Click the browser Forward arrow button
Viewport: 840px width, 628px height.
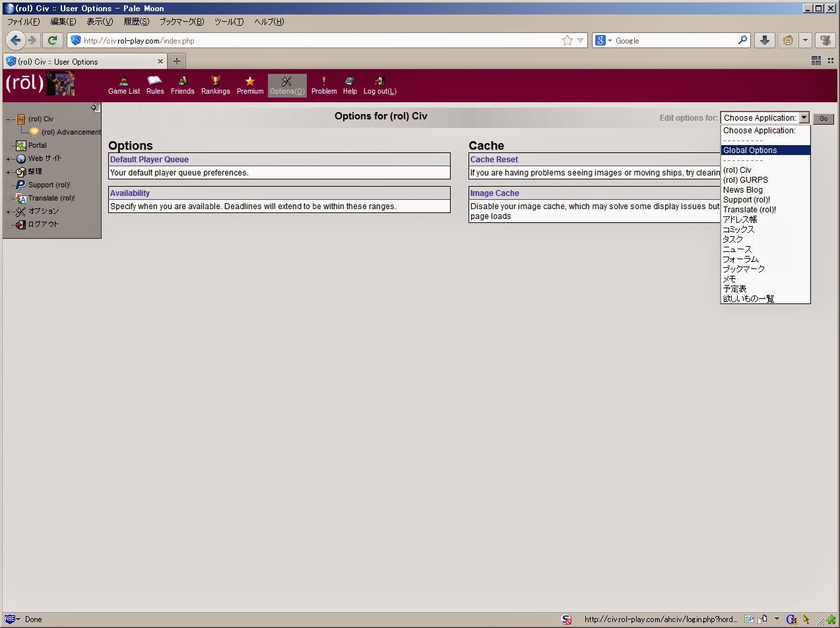[32, 40]
